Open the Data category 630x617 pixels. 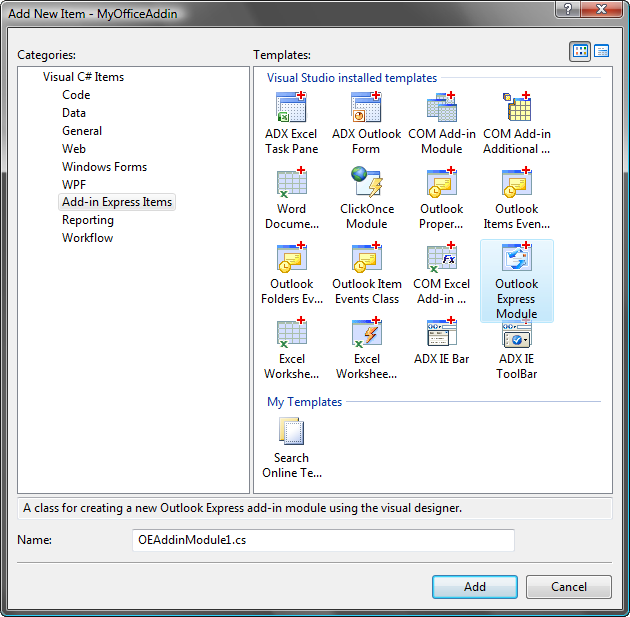tap(74, 113)
